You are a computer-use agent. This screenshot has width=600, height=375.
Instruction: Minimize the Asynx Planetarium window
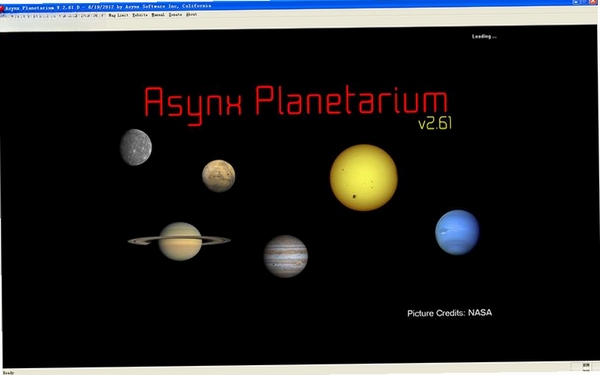point(576,2)
